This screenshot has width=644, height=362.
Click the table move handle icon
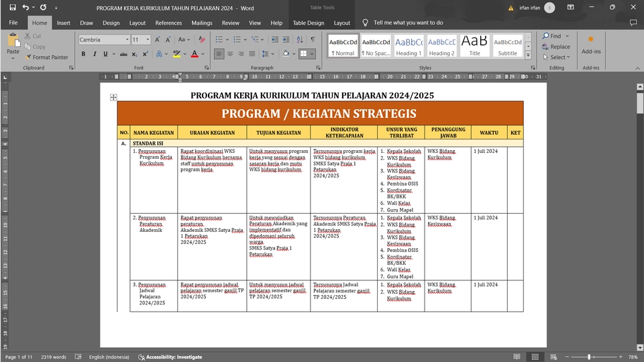coord(113,97)
